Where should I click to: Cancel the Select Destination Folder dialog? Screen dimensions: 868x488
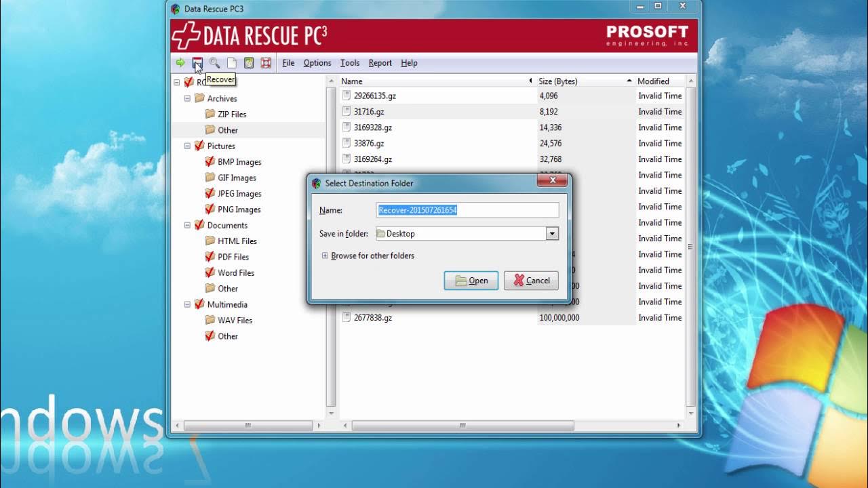point(531,281)
